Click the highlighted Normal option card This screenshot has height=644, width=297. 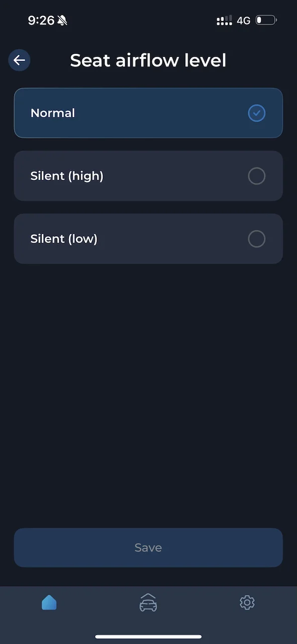pos(148,113)
